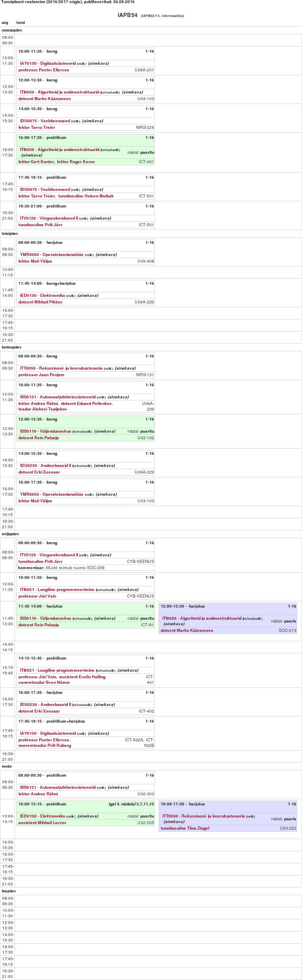Open dotsent Mihhail Pikkov's link
Image resolution: width=302 pixels, height=980 pixels.
click(40, 302)
